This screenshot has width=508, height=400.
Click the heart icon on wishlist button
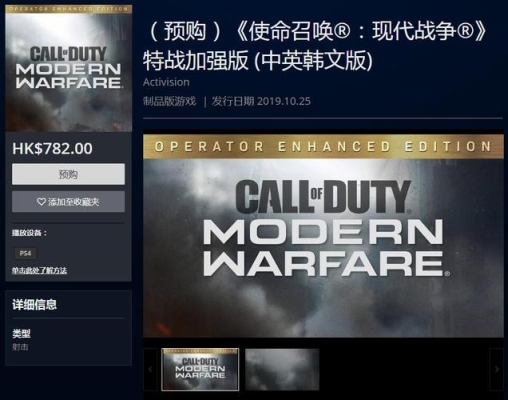click(41, 202)
